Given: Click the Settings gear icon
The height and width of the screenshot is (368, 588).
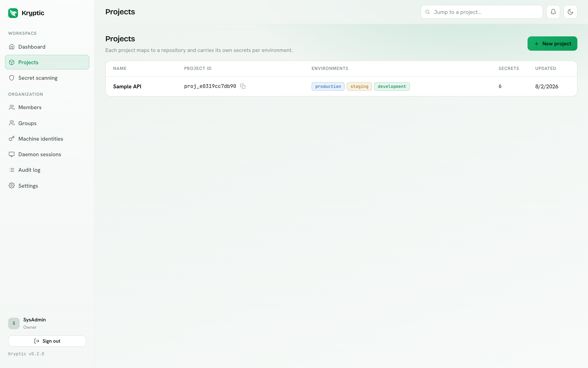Looking at the screenshot, I should coord(12,186).
